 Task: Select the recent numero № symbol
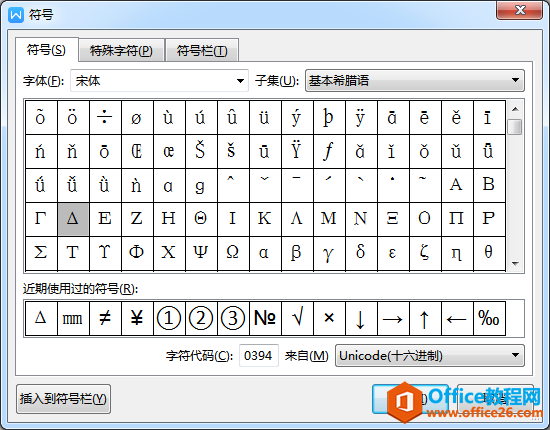pyautogui.click(x=265, y=318)
